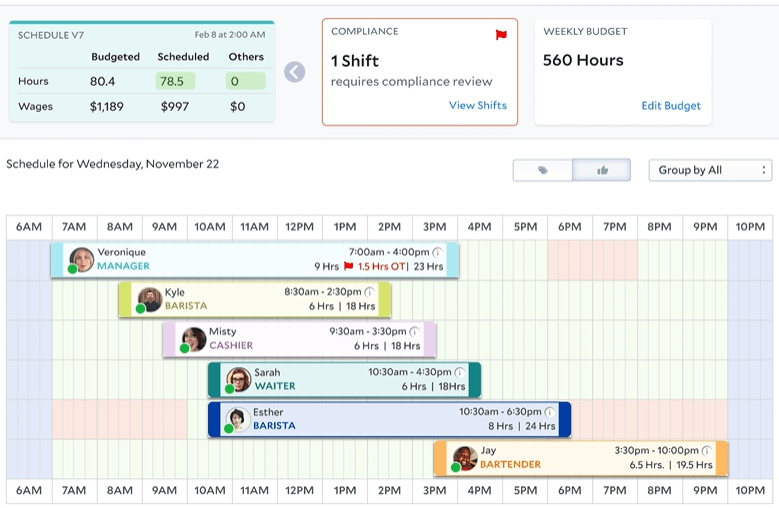Screen dimensions: 779x508
Task: Click the red compliance flag icon
Action: [501, 35]
